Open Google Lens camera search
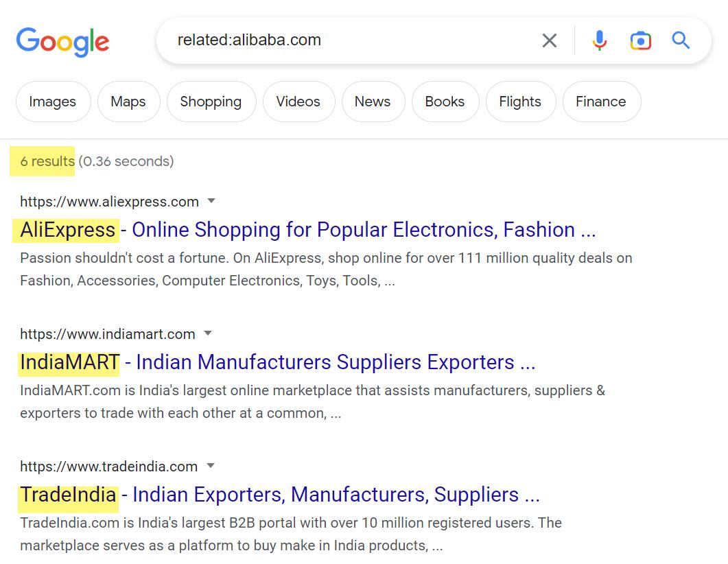This screenshot has width=728, height=564. click(x=640, y=40)
